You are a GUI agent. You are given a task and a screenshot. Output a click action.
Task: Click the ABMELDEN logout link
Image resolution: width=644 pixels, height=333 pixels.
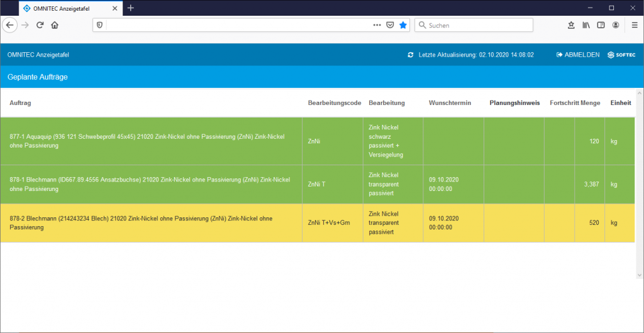(x=578, y=55)
